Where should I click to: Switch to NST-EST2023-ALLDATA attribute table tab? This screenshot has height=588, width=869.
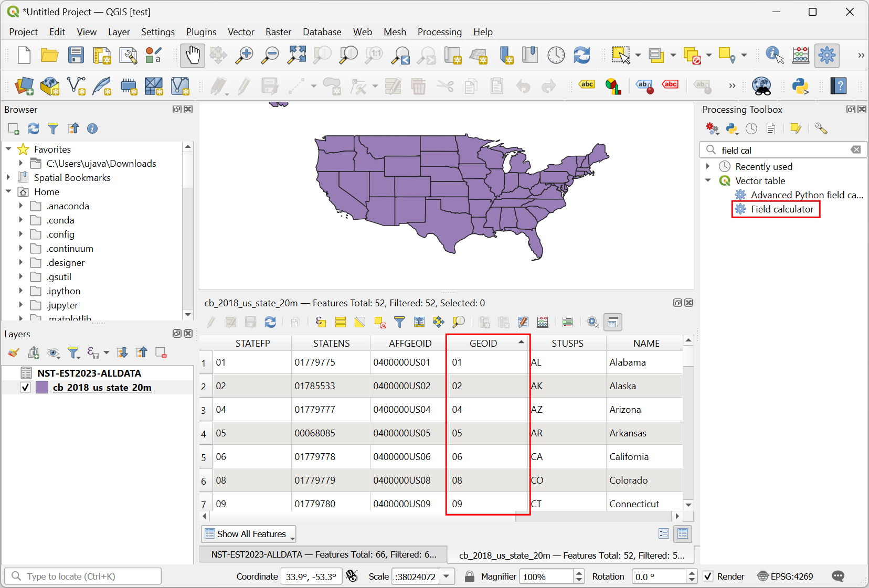[323, 554]
